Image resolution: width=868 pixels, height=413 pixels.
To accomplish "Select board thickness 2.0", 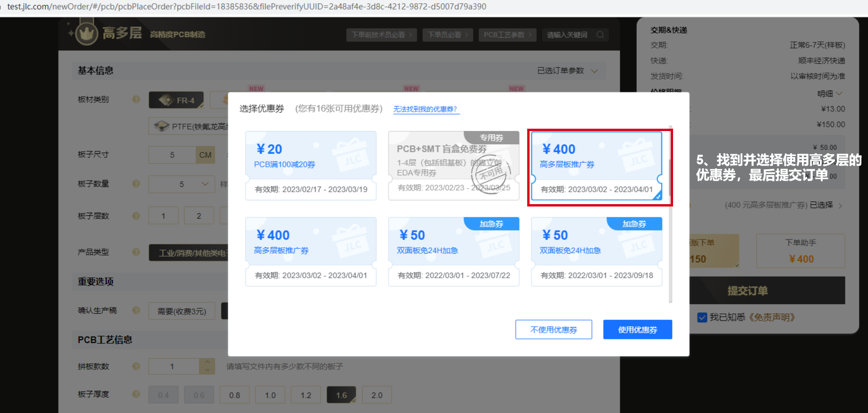I will click(x=377, y=395).
